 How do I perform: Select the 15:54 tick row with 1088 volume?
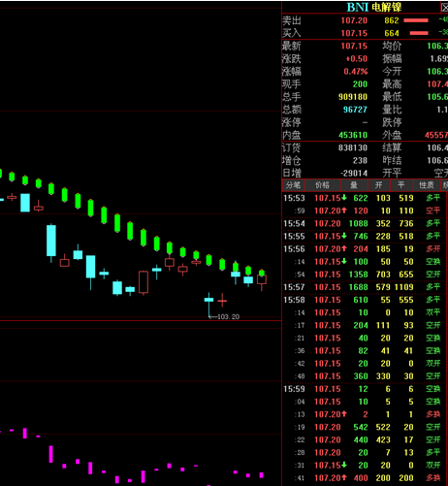pos(364,223)
